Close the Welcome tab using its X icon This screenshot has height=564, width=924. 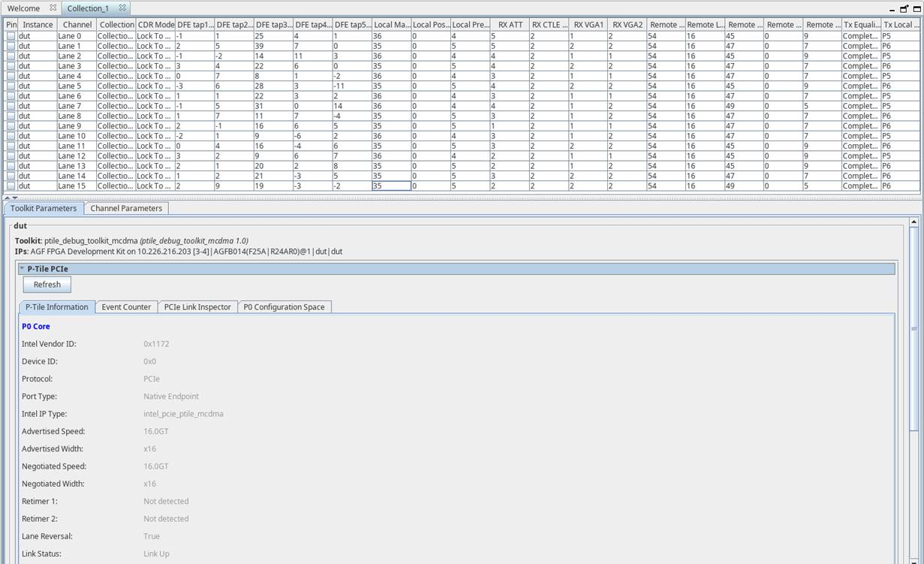(x=53, y=8)
